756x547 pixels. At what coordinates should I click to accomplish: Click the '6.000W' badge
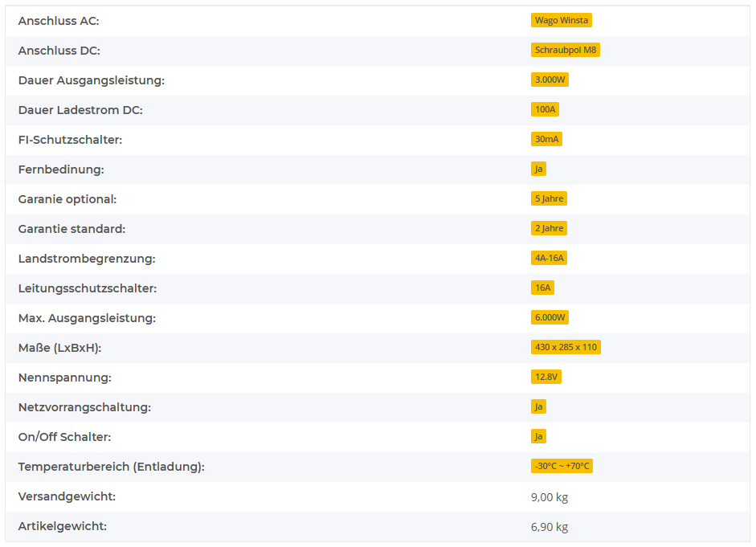tap(550, 317)
